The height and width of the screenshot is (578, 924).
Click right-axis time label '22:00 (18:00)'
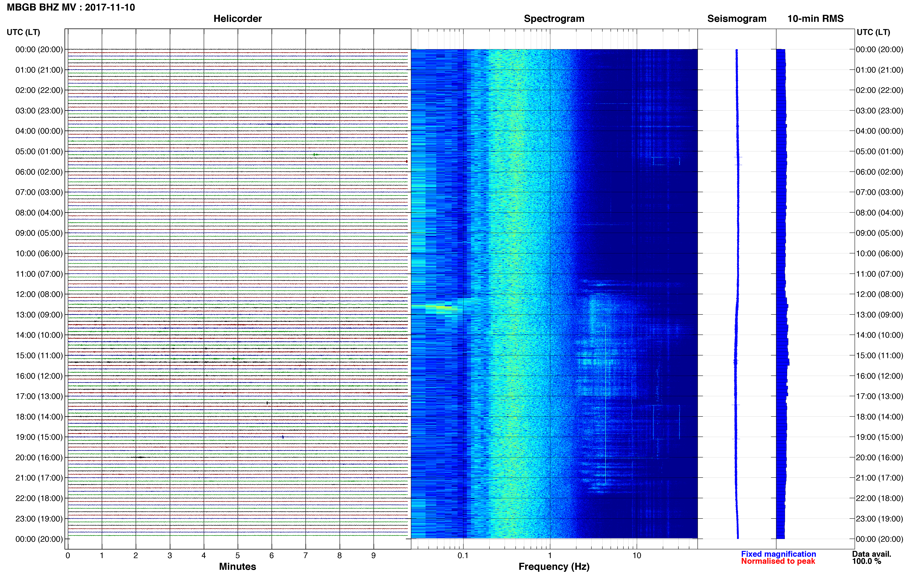click(879, 498)
